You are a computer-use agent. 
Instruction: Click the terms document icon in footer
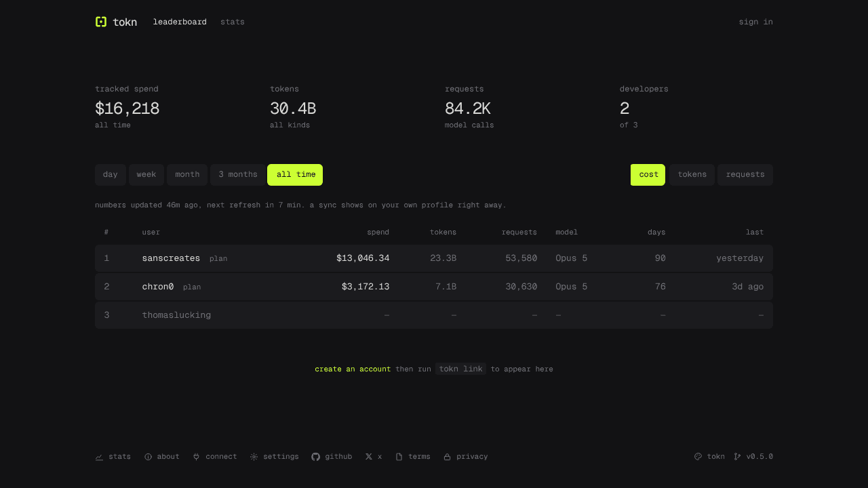pos(399,457)
